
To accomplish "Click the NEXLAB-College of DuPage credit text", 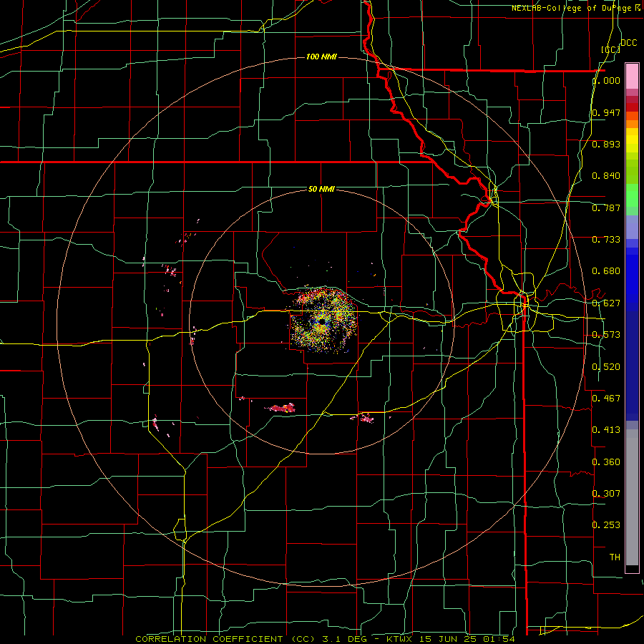I will pyautogui.click(x=576, y=8).
